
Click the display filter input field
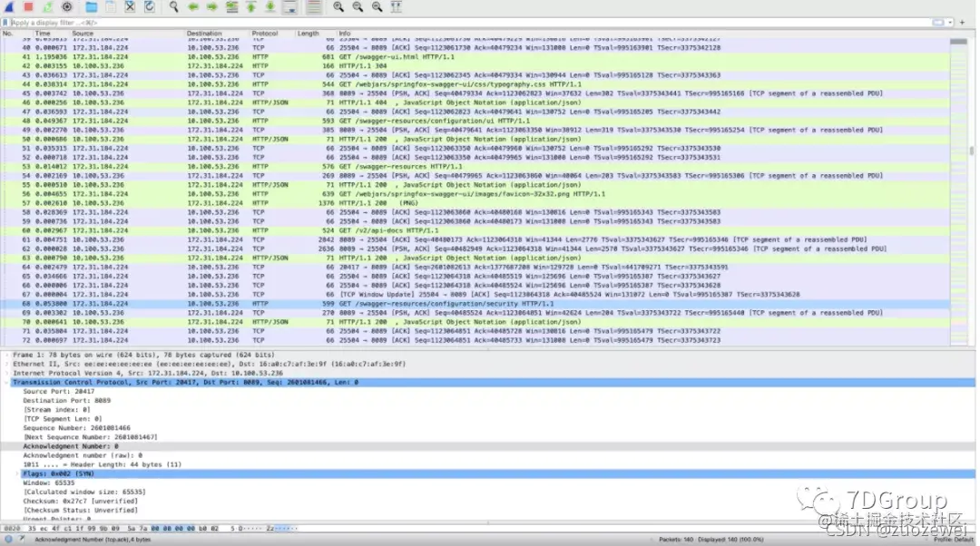469,23
